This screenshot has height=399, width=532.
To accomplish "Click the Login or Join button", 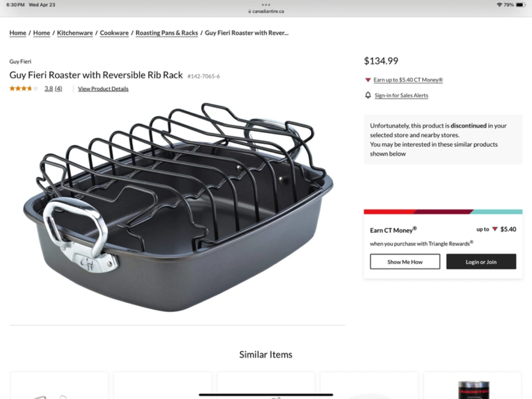I will pos(481,262).
